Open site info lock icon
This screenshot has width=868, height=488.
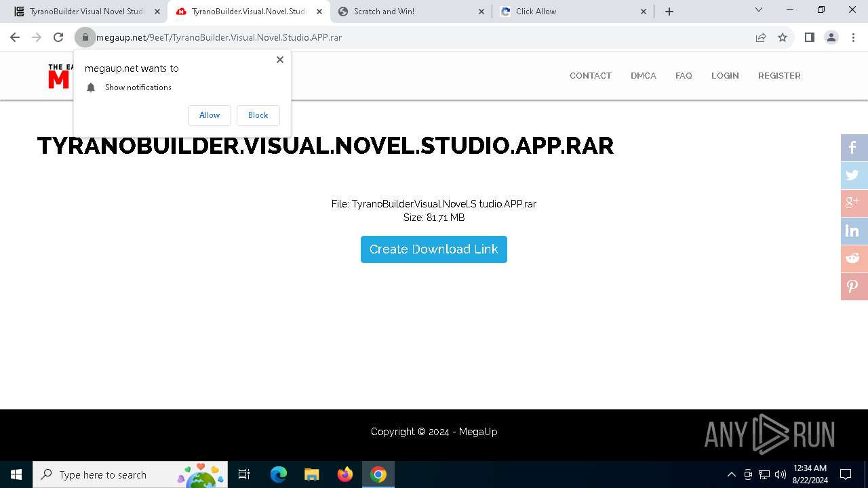(x=85, y=37)
